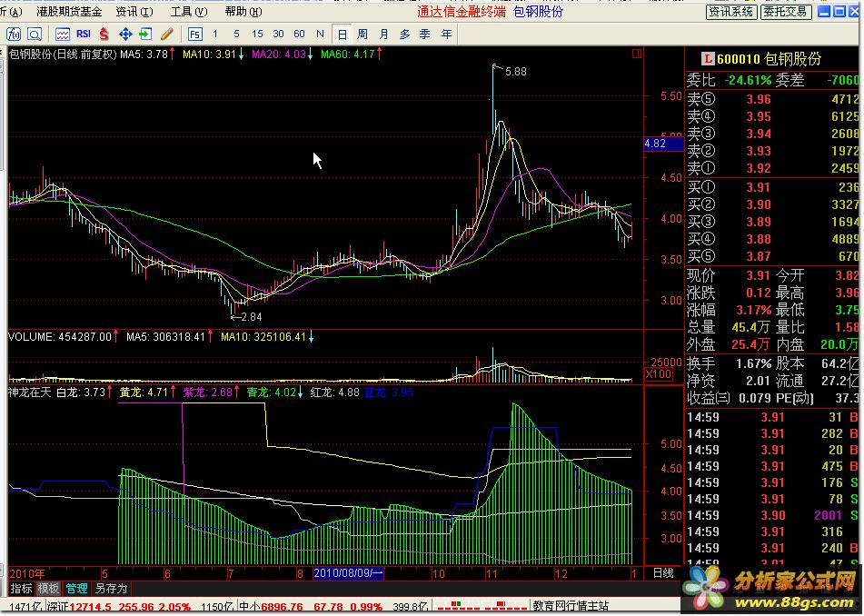Click 委比 -24.61% value
The image size is (864, 616).
point(748,81)
